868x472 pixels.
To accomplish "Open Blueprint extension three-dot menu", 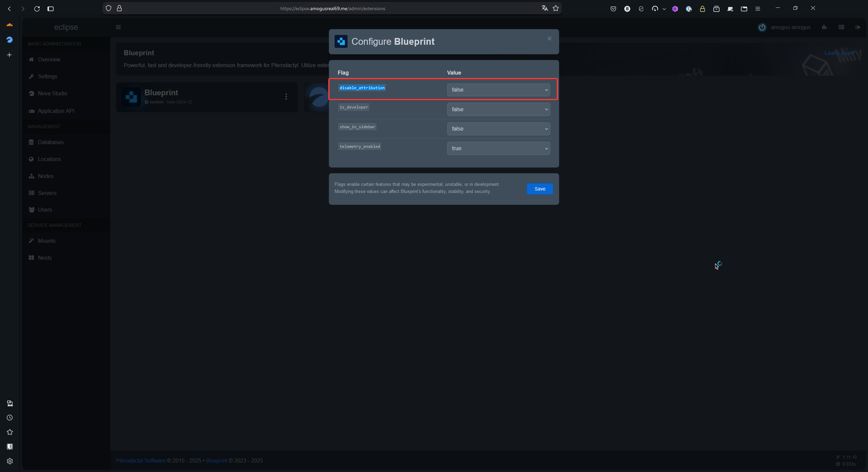I will (286, 97).
